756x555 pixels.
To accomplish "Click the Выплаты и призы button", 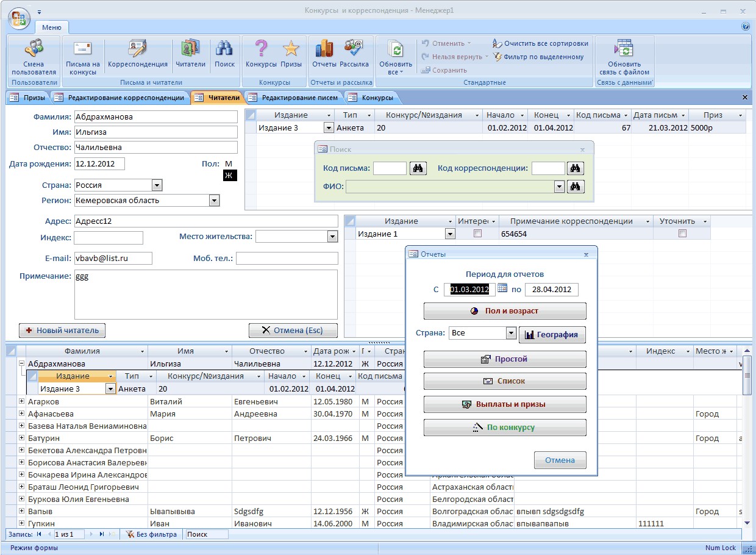I will [x=505, y=404].
